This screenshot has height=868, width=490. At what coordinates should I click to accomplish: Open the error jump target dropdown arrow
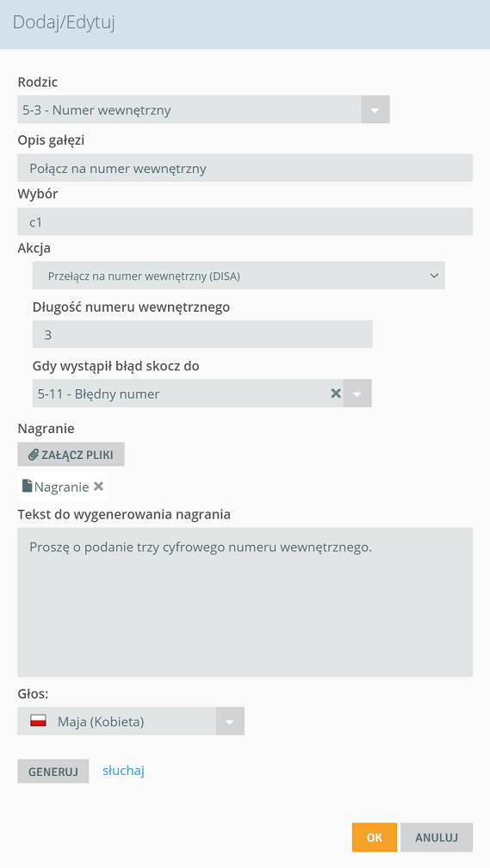pyautogui.click(x=357, y=394)
